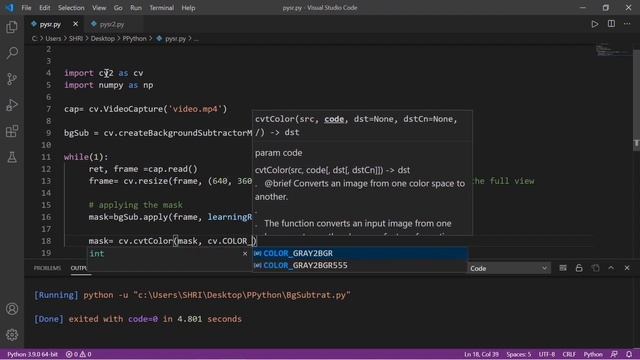Open the Go menu
The height and width of the screenshot is (360, 640).
coord(118,8)
